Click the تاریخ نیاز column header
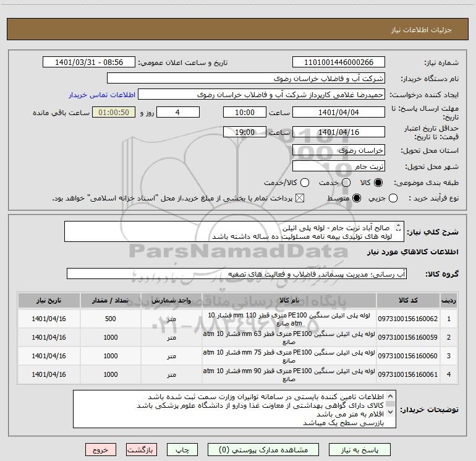 pos(49,300)
